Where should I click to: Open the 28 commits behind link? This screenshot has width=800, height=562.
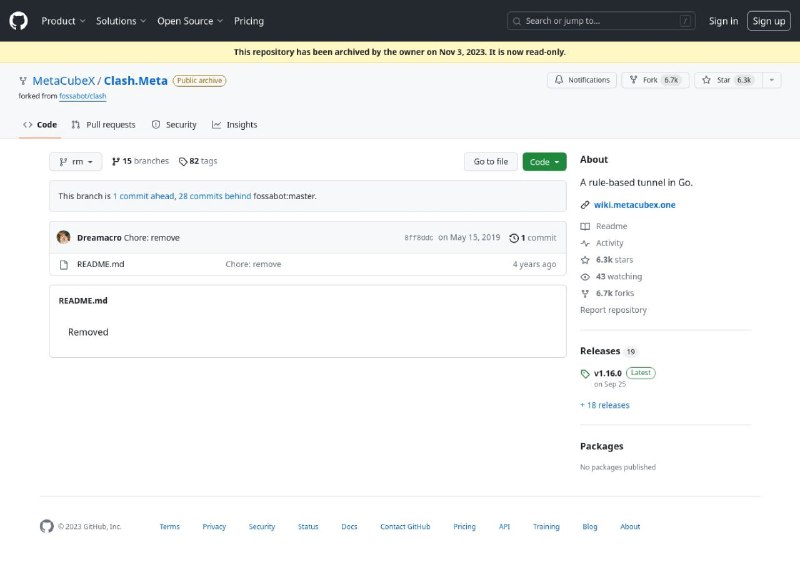pyautogui.click(x=215, y=196)
